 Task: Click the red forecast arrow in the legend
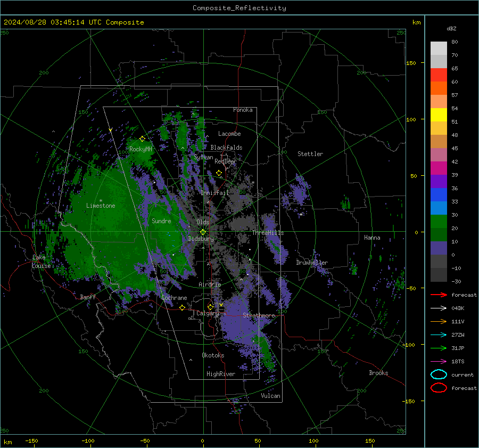439,295
